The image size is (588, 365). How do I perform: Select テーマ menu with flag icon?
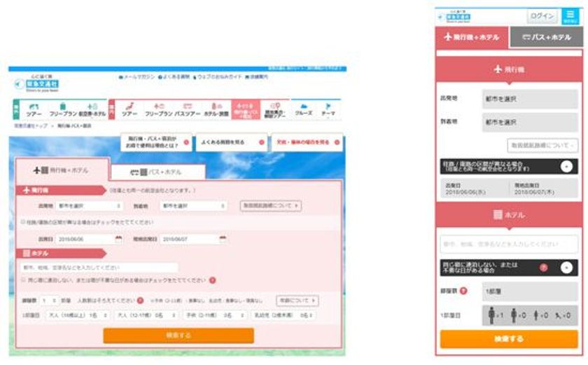click(328, 109)
